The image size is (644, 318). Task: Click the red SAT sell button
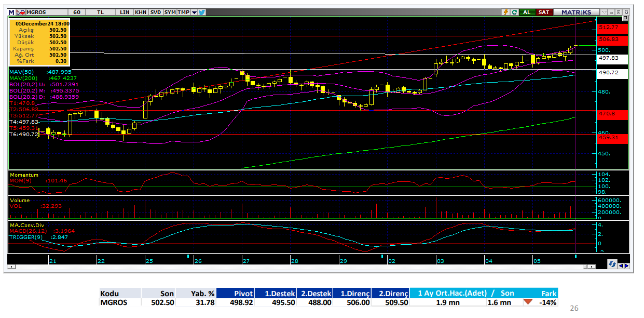point(543,12)
